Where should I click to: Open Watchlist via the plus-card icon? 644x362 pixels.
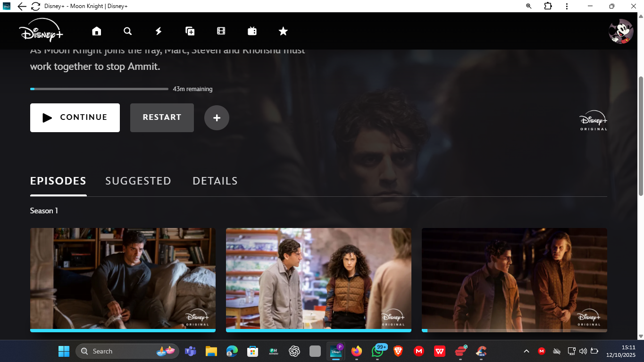(190, 31)
